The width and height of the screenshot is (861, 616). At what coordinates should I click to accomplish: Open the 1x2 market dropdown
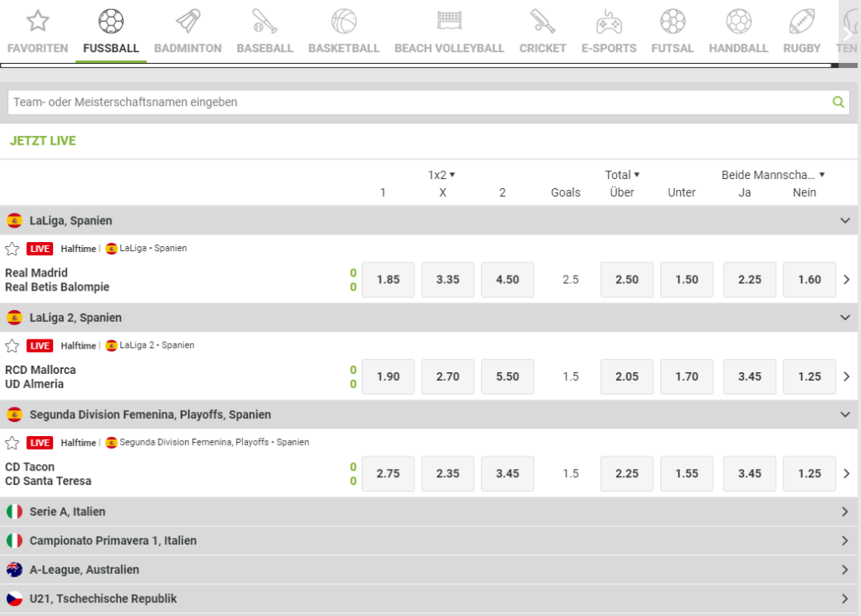[x=441, y=175]
